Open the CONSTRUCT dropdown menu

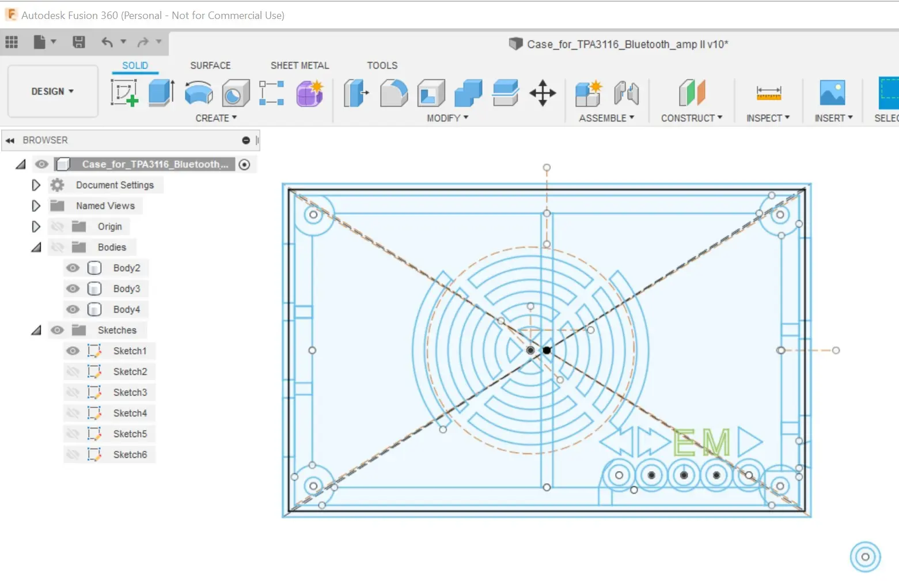[692, 118]
